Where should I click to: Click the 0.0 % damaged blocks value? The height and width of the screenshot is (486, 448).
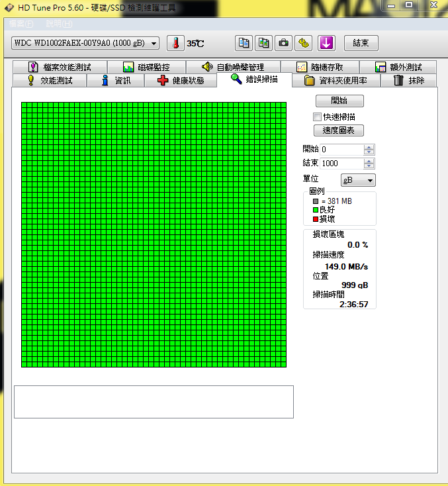[x=357, y=245]
